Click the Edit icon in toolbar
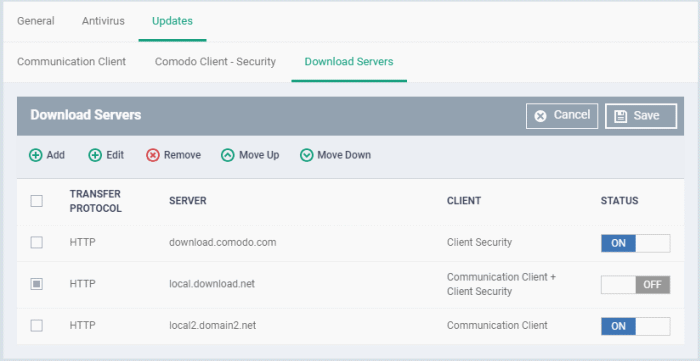 (x=95, y=155)
